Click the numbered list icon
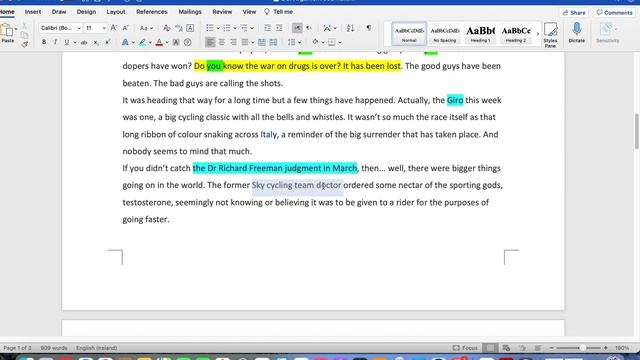The height and width of the screenshot is (360, 640). (227, 28)
